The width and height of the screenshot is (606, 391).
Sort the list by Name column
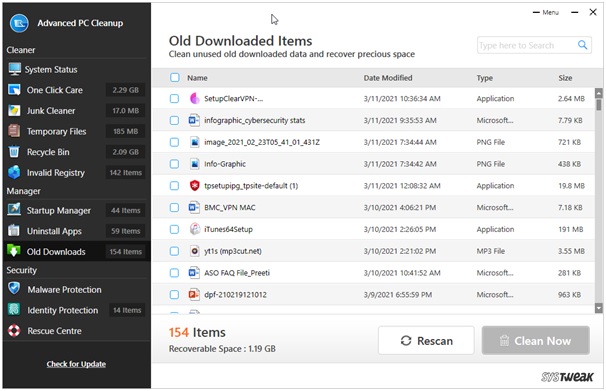tap(197, 78)
